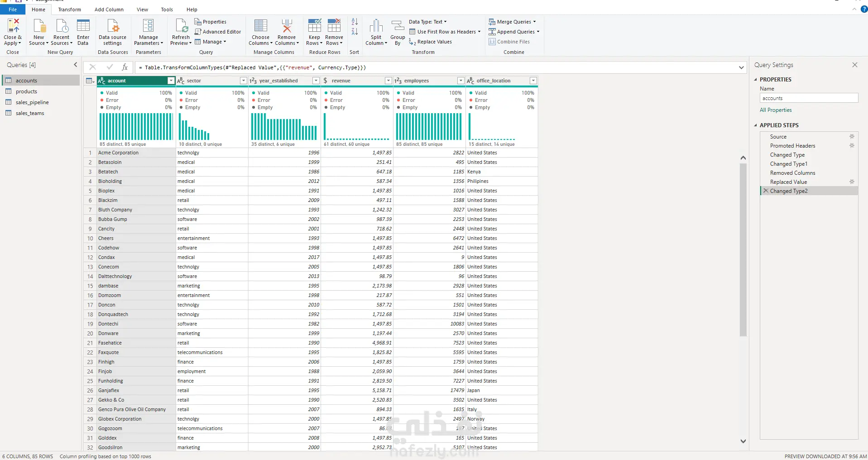Open the account column filter dropdown
This screenshot has height=460, width=868.
[x=171, y=81]
